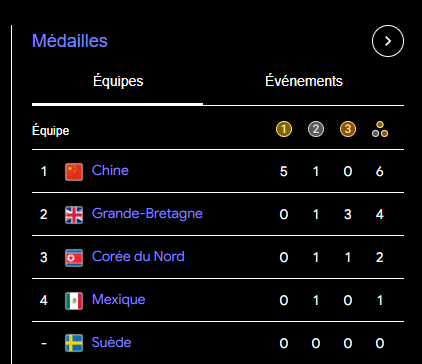Viewport: 422px width, 364px height.
Task: Open the Médailles heading link
Action: tap(70, 41)
